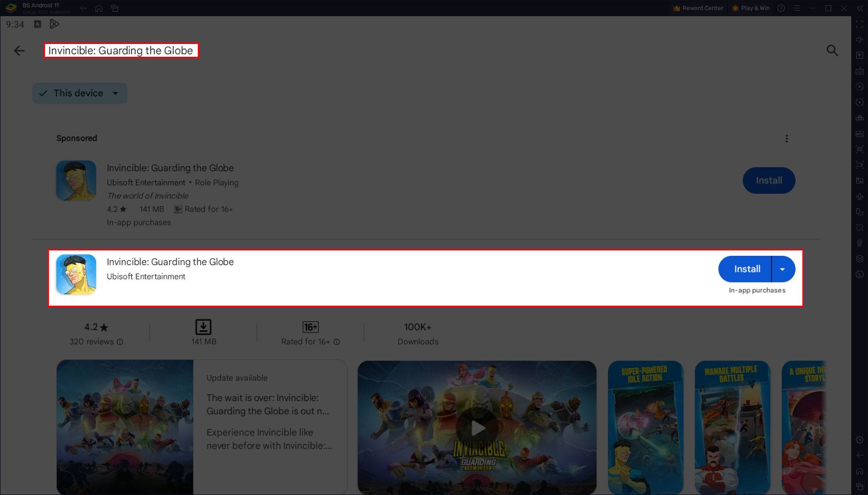
Task: Expand the This device filter chip
Action: pyautogui.click(x=80, y=93)
